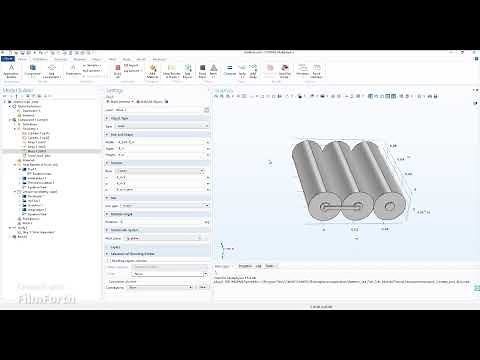
Task: Open the Color dropdown showing None
Action: point(170,274)
